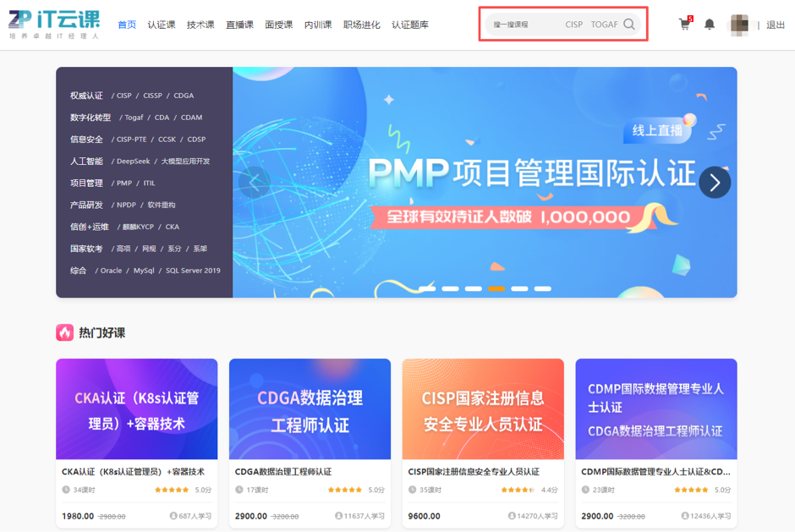Click the user avatar picture
The image size is (795, 532).
(x=738, y=25)
